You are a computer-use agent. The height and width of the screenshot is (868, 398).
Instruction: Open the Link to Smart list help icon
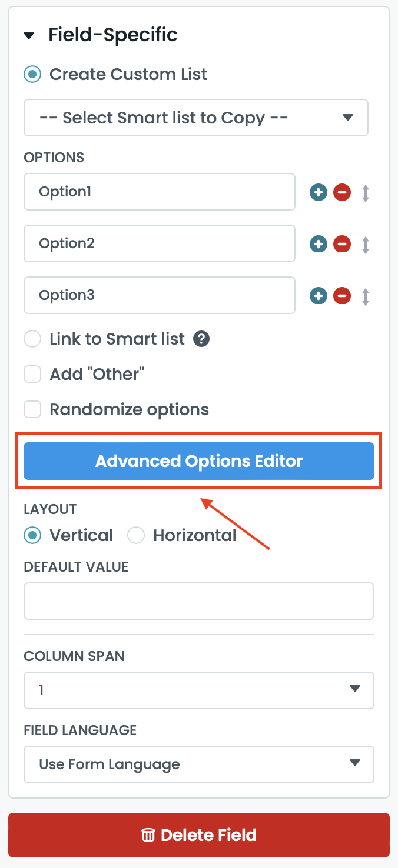point(202,339)
